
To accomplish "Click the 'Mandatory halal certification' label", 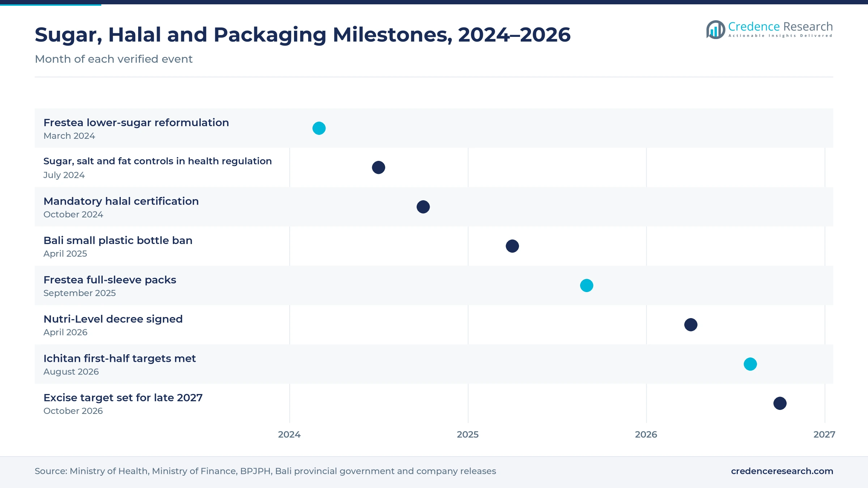I will [121, 201].
